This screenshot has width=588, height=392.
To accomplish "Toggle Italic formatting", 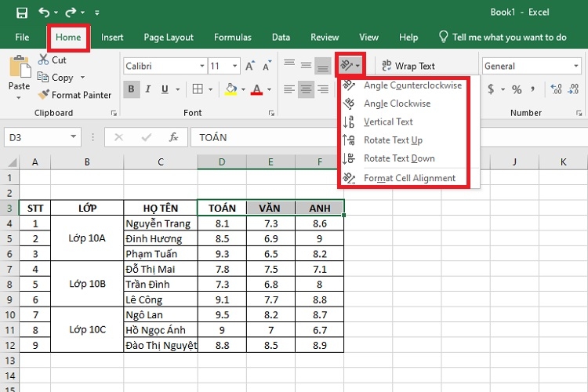I will click(x=148, y=89).
